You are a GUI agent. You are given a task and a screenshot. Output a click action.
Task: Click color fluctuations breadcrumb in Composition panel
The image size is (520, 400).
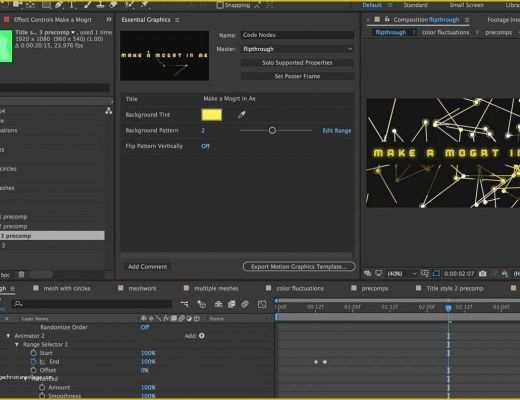point(445,32)
